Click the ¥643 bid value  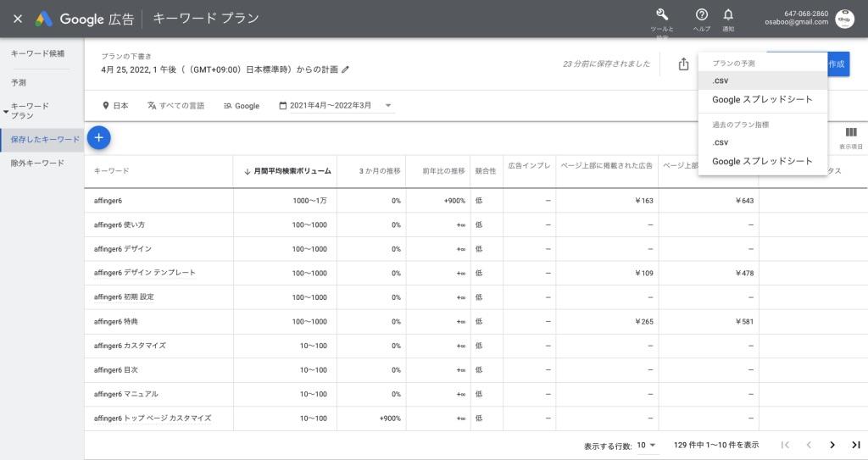coord(744,201)
